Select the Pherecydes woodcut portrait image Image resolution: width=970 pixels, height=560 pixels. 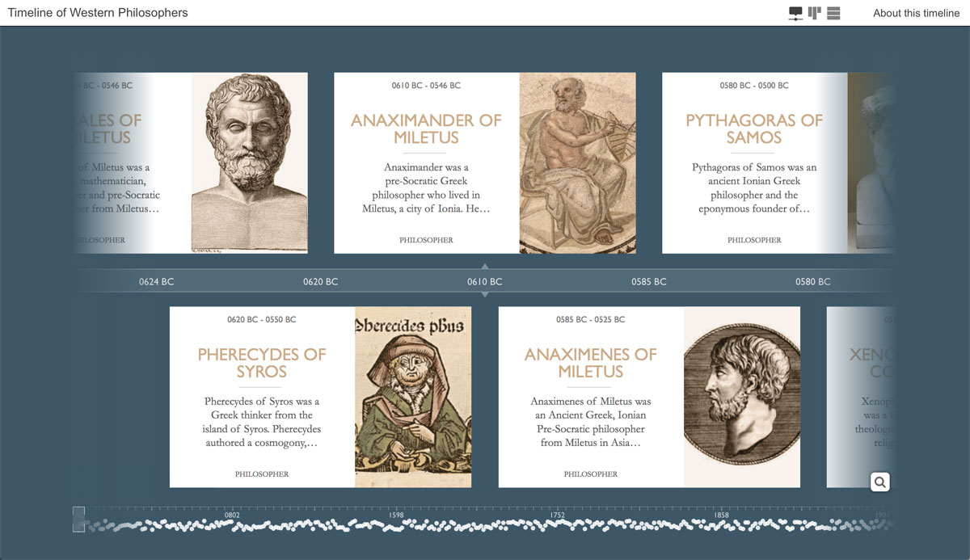click(x=413, y=397)
